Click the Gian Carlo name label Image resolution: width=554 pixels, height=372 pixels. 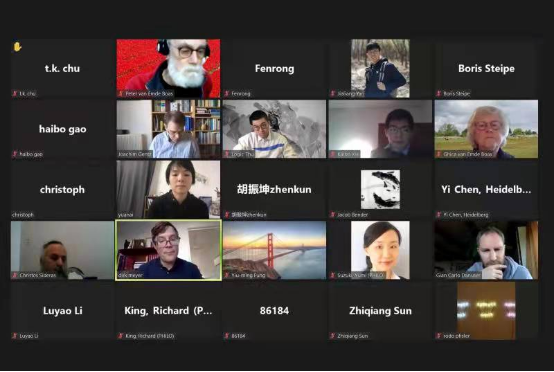[x=458, y=275]
